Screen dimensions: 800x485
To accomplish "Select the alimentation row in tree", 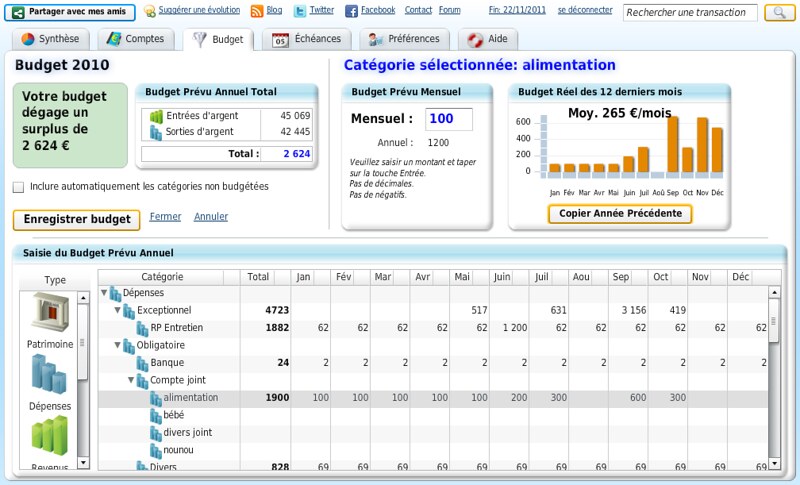I will click(190, 398).
